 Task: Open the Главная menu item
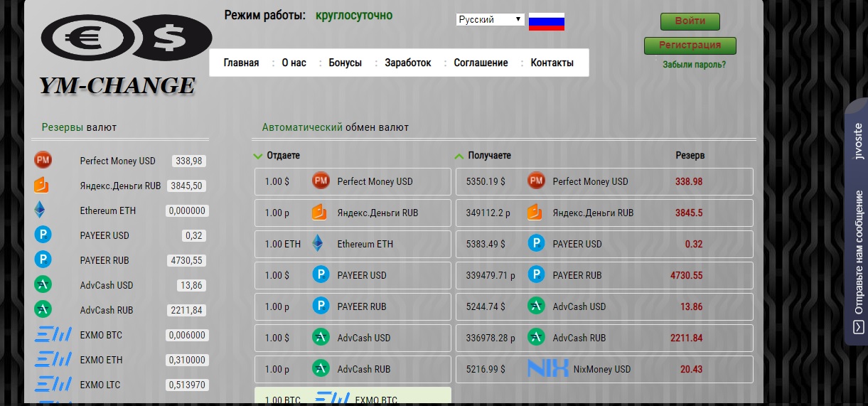coord(241,63)
